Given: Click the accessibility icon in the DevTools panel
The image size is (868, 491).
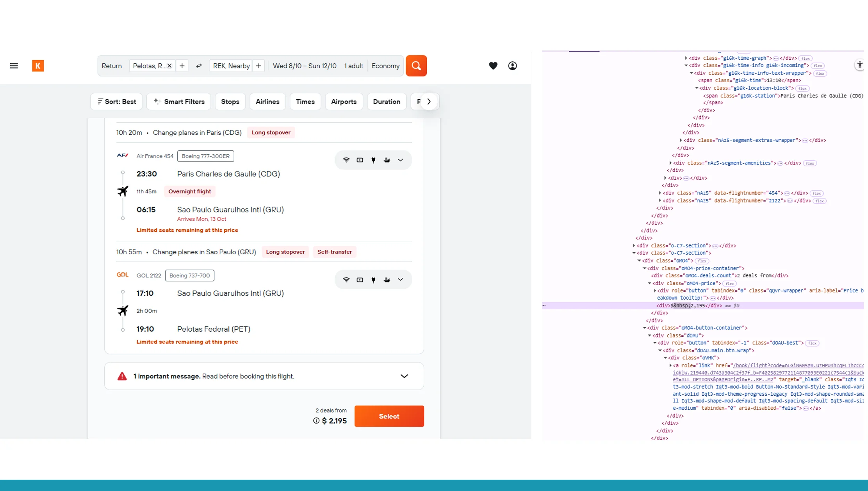Looking at the screenshot, I should point(859,65).
